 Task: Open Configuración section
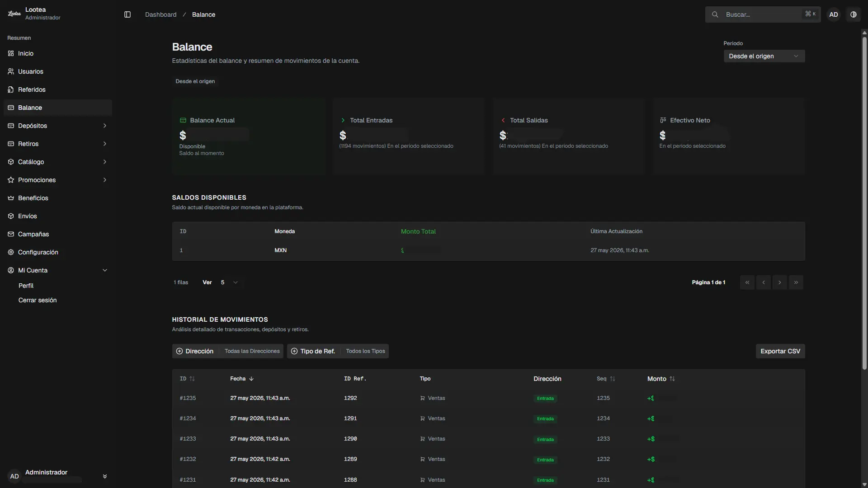coord(58,252)
